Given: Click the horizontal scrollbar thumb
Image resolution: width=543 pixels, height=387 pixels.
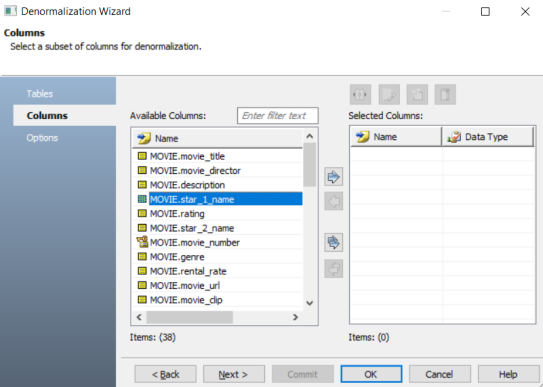Looking at the screenshot, I should [189, 317].
